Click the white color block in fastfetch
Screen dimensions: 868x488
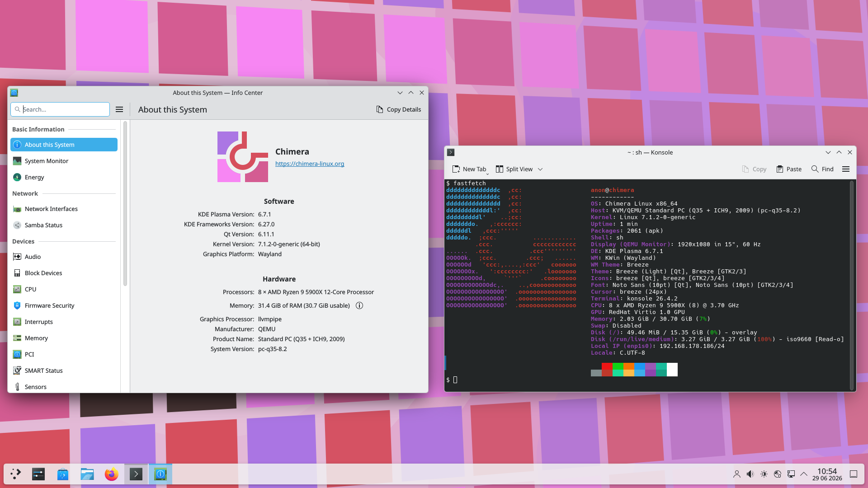tap(672, 370)
